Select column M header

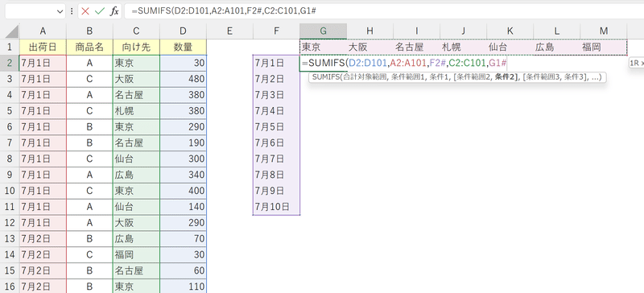point(603,31)
